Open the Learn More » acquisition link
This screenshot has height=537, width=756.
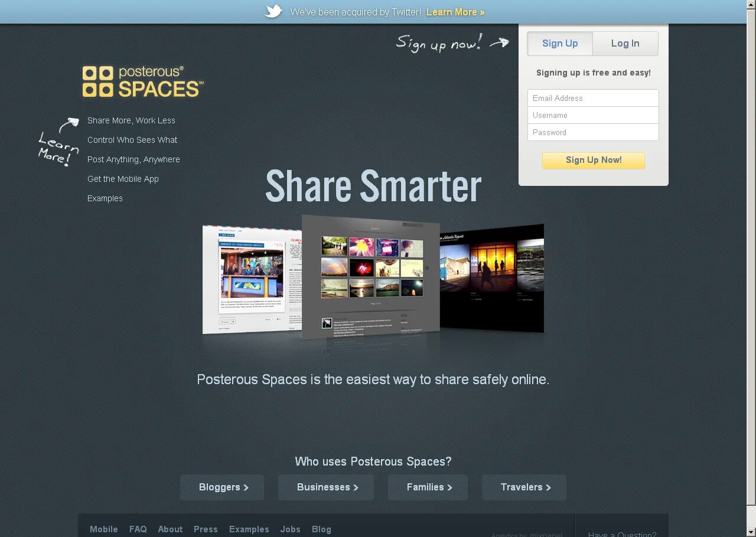455,12
